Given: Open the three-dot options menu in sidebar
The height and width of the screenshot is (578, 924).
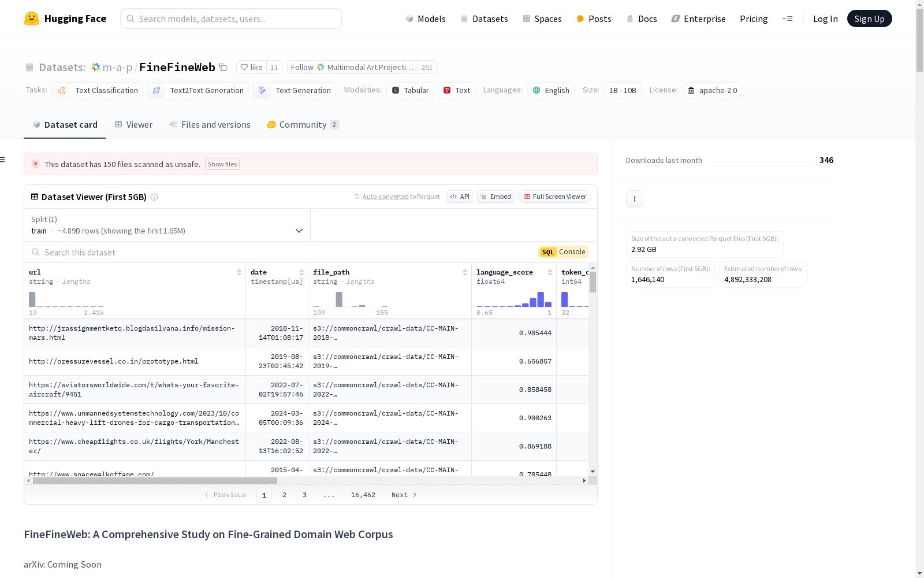Looking at the screenshot, I should click(x=635, y=199).
